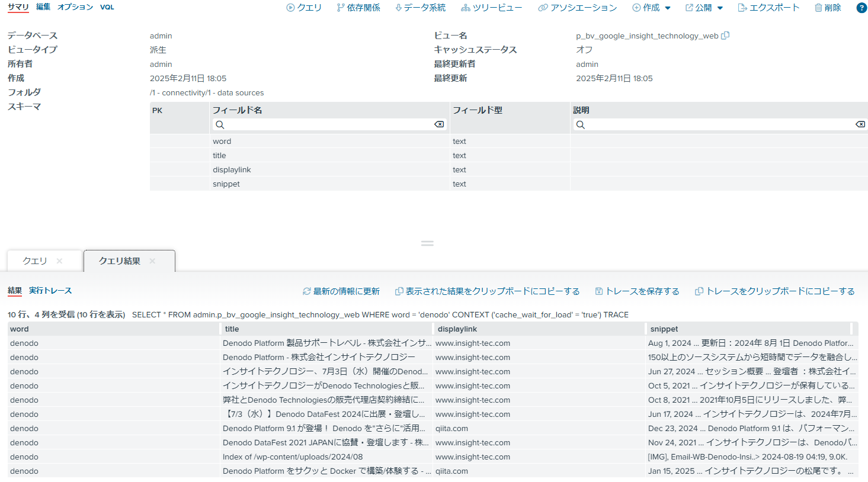This screenshot has width=868, height=482.
Task: Open the VQL menu item
Action: (x=107, y=8)
